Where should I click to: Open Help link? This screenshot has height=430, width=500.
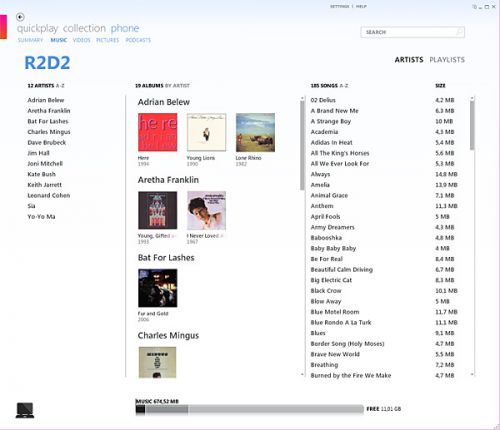361,6
